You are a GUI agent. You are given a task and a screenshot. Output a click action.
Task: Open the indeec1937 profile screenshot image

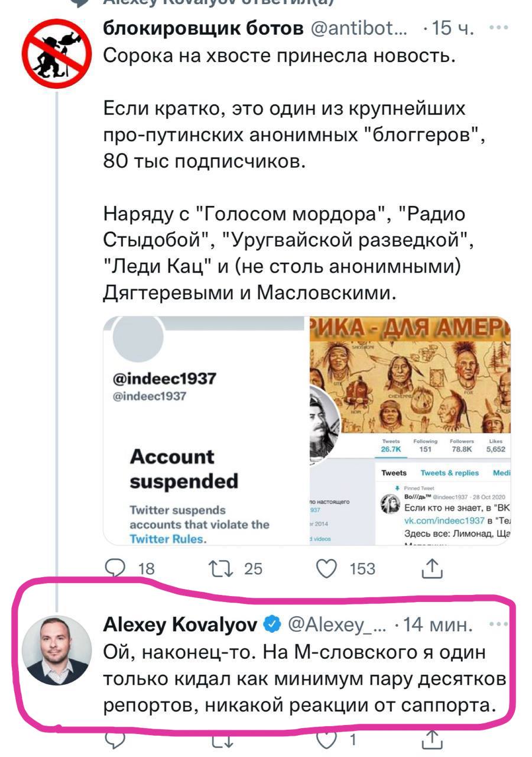click(x=410, y=431)
